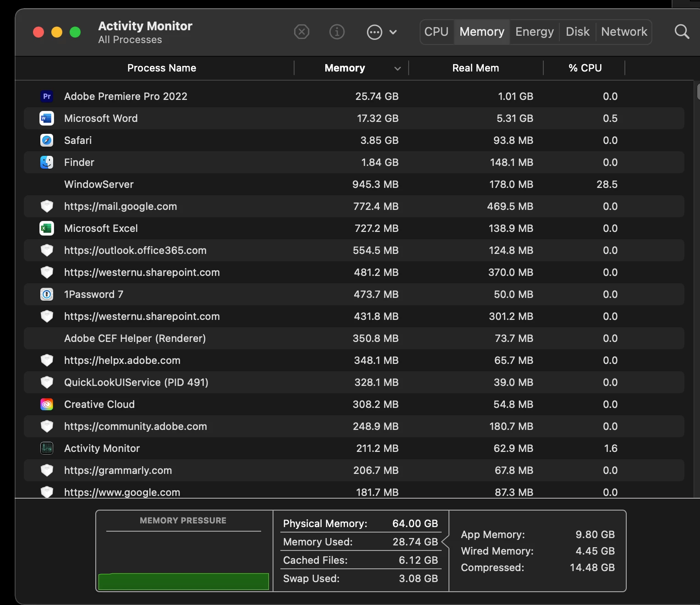This screenshot has width=700, height=605.
Task: Click the 25.74 GB memory value
Action: [x=377, y=96]
